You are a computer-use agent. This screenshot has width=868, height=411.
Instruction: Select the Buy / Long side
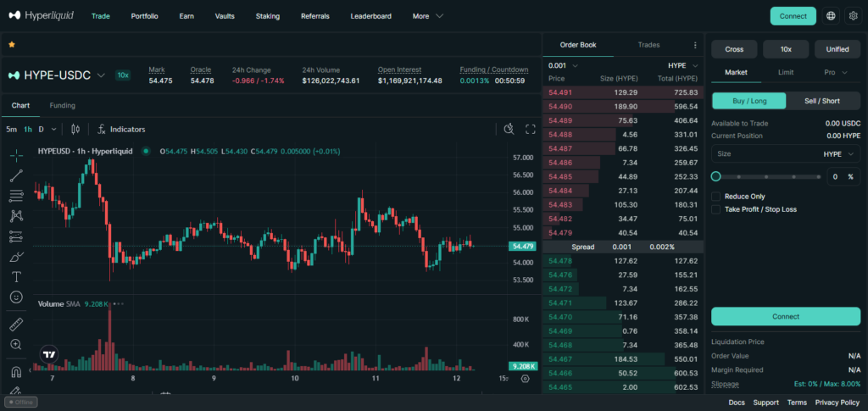click(x=748, y=101)
